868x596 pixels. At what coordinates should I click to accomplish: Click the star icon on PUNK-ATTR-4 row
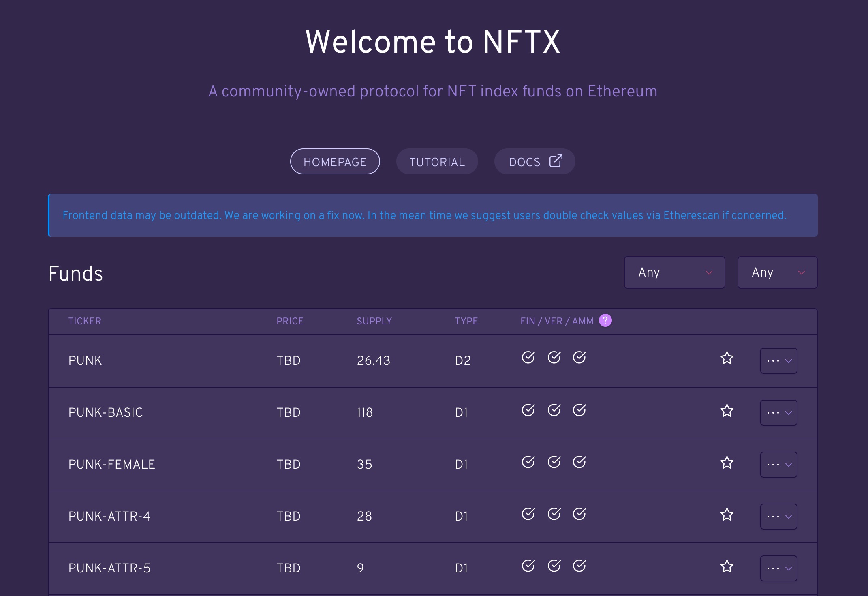(727, 515)
